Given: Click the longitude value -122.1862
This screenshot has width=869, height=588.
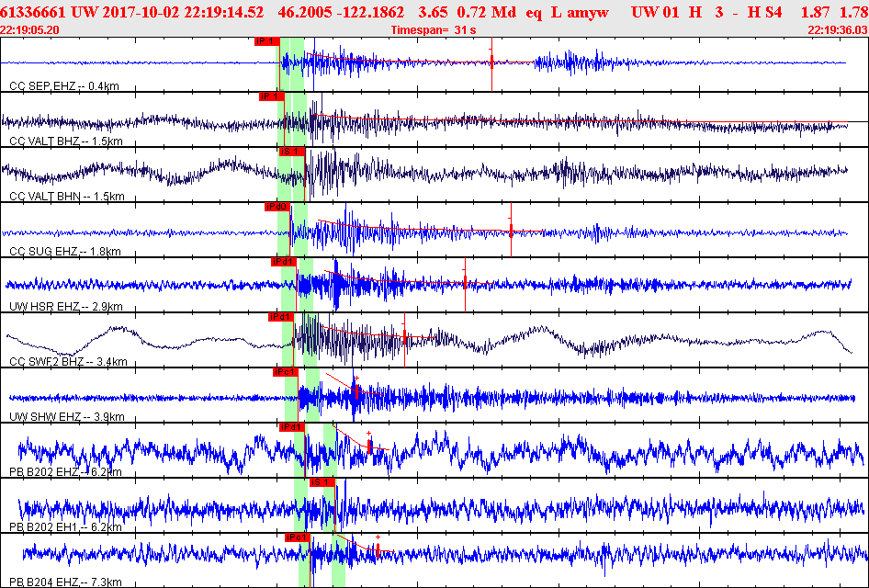Looking at the screenshot, I should [372, 12].
